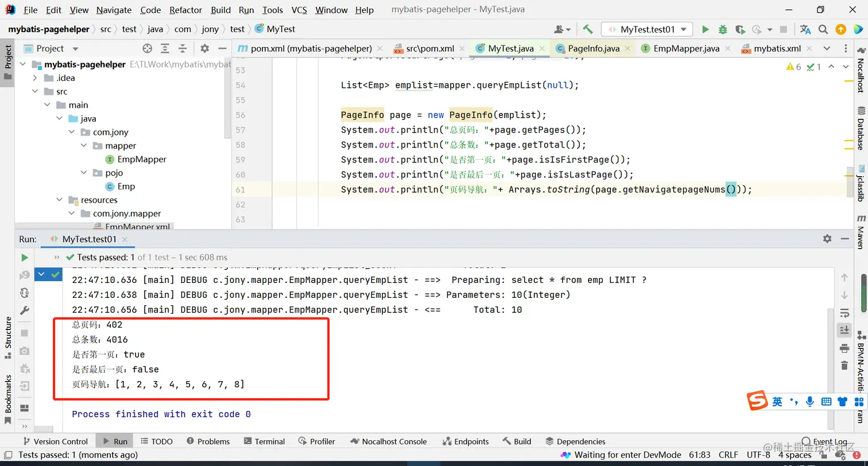This screenshot has height=466, width=868.
Task: Jump to the next stack trace with down arrow
Action: point(844,295)
